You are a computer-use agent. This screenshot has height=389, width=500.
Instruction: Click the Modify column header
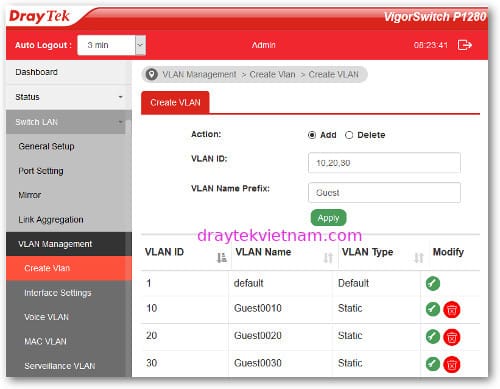[448, 252]
